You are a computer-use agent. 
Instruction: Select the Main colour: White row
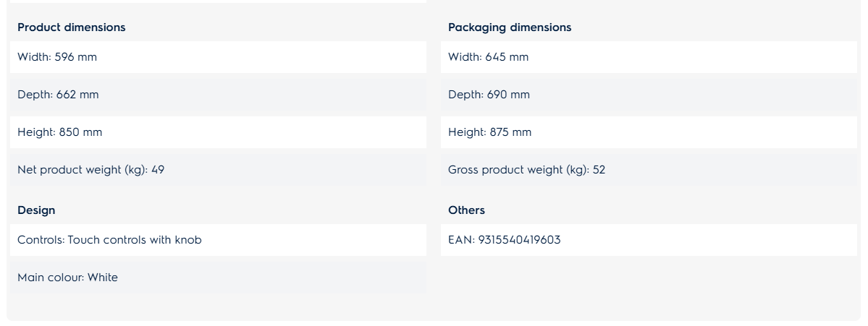pos(218,278)
